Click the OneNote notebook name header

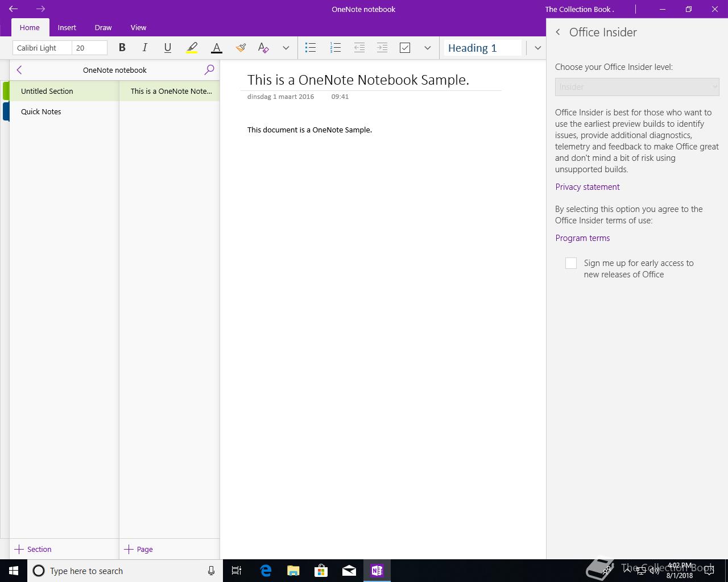[115, 70]
